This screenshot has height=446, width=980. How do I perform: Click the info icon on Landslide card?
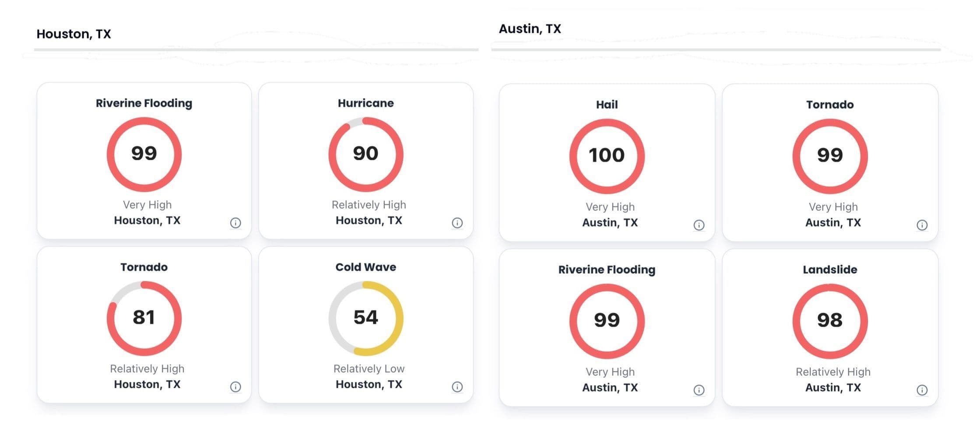coord(922,390)
